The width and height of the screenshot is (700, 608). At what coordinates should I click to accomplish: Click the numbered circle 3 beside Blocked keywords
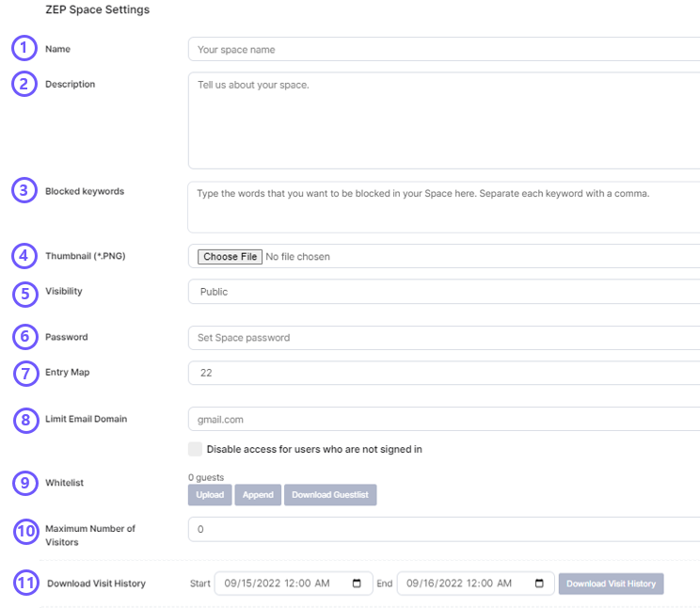(x=25, y=191)
